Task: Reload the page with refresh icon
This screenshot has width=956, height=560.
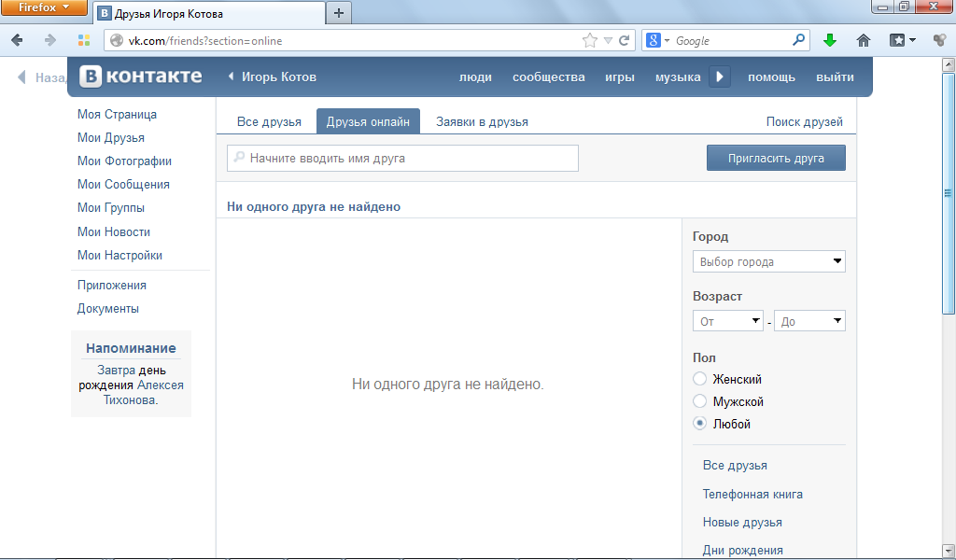Action: click(x=625, y=40)
